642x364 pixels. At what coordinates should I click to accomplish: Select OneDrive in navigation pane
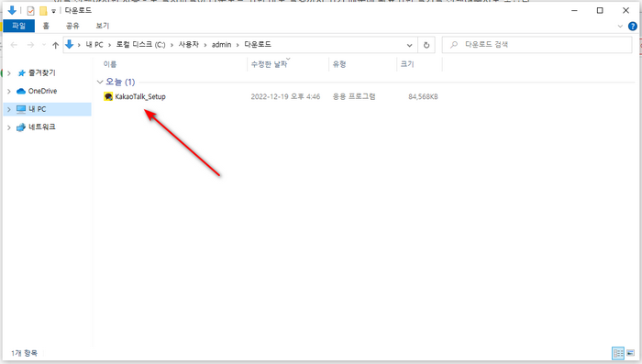(42, 91)
